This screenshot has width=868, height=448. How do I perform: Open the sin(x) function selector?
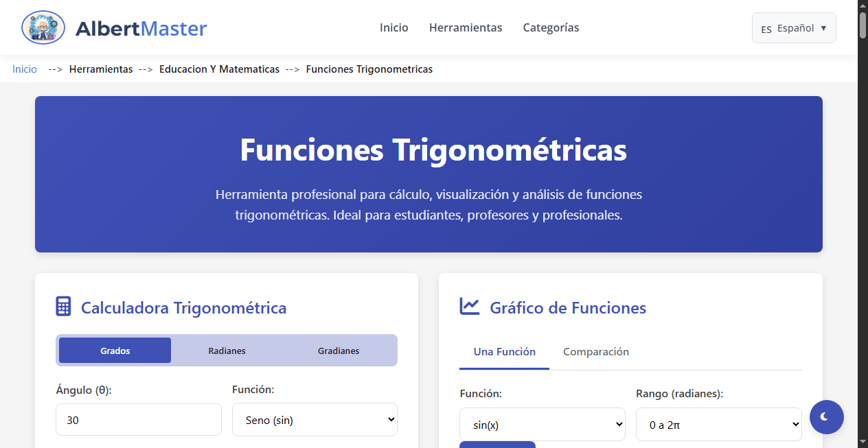542,424
